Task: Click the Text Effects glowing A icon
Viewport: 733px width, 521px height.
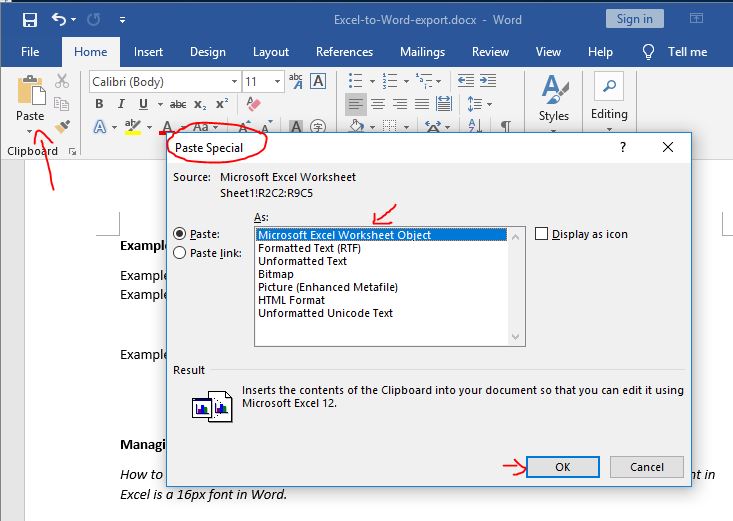Action: [x=100, y=126]
